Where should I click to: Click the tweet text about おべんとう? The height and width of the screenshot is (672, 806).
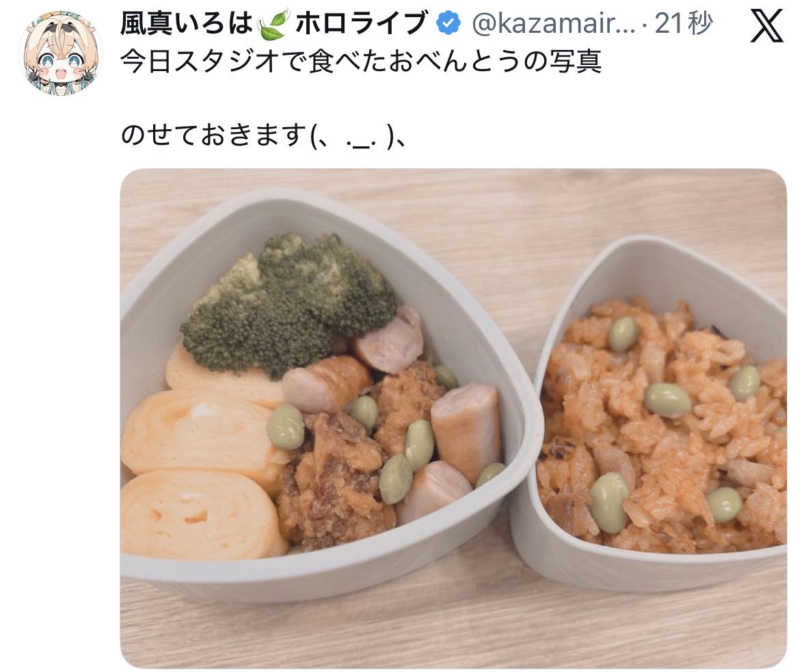(360, 62)
